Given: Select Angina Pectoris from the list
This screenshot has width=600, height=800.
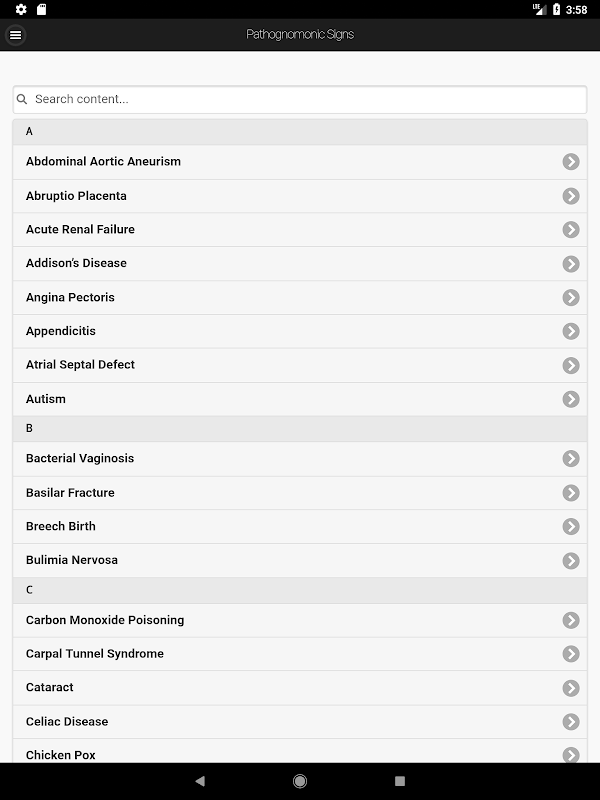Looking at the screenshot, I should click(x=71, y=297).
